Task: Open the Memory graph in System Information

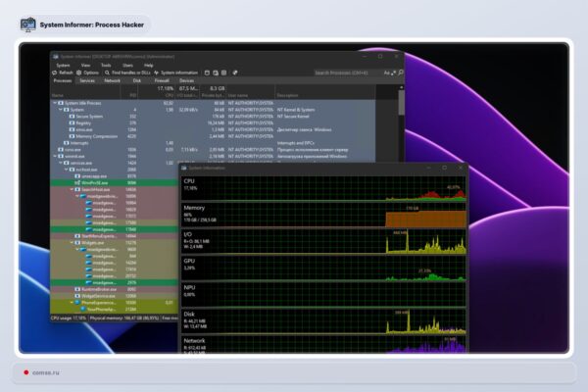Action: click(x=323, y=216)
